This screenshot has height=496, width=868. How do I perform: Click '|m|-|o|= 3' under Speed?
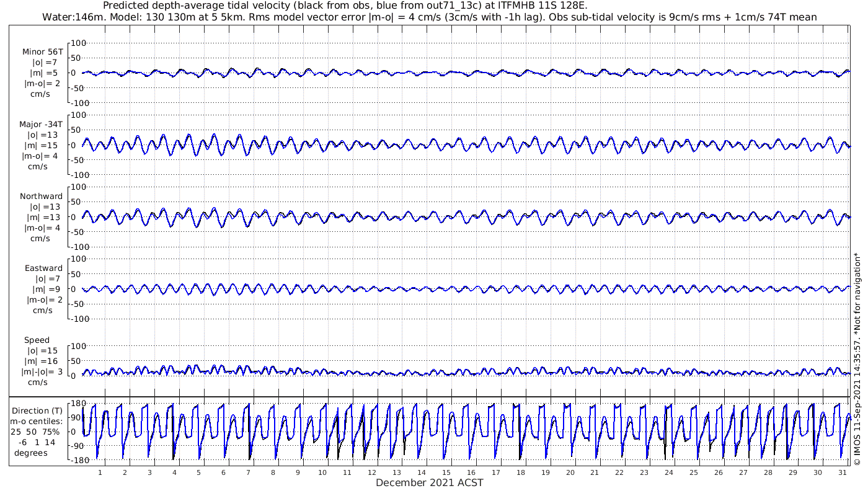[43, 371]
